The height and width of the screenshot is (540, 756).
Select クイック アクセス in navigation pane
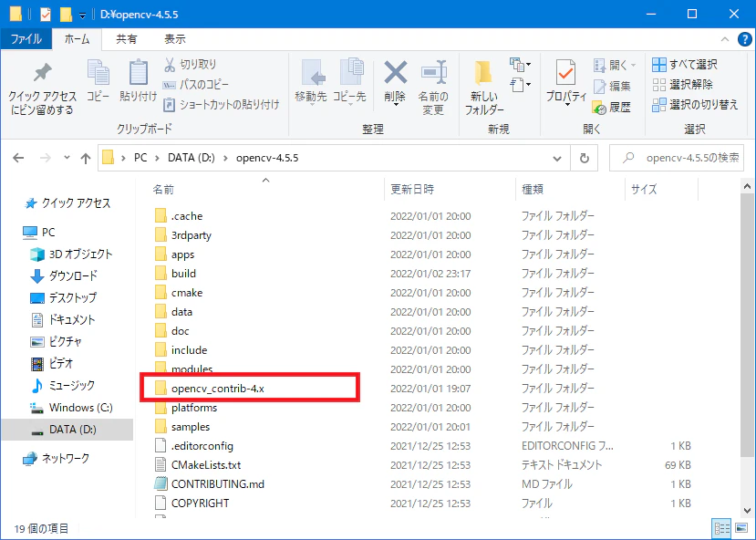point(67,203)
